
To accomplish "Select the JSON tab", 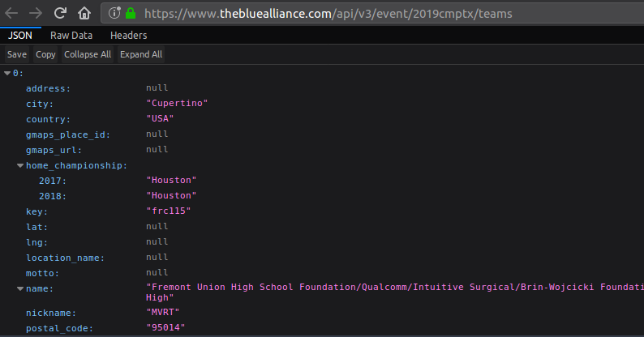I will [x=20, y=36].
